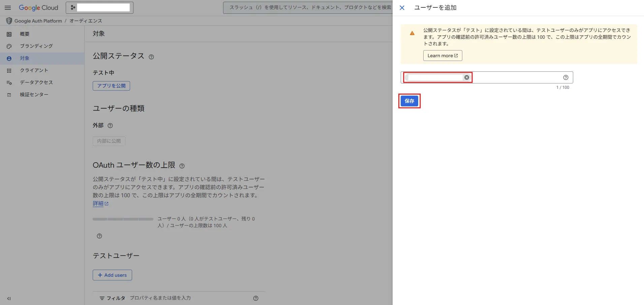The width and height of the screenshot is (644, 305).
Task: Click the OAuth user quota progress bar
Action: tap(123, 219)
